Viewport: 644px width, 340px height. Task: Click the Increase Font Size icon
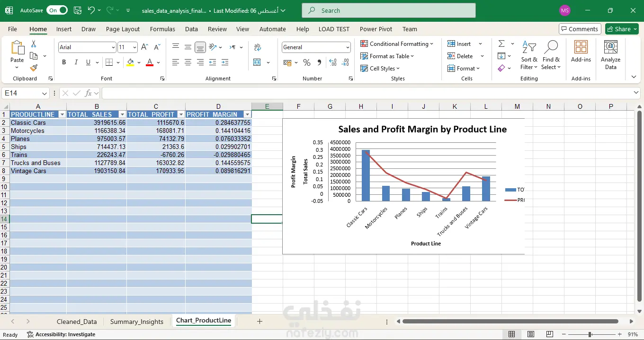pyautogui.click(x=145, y=47)
